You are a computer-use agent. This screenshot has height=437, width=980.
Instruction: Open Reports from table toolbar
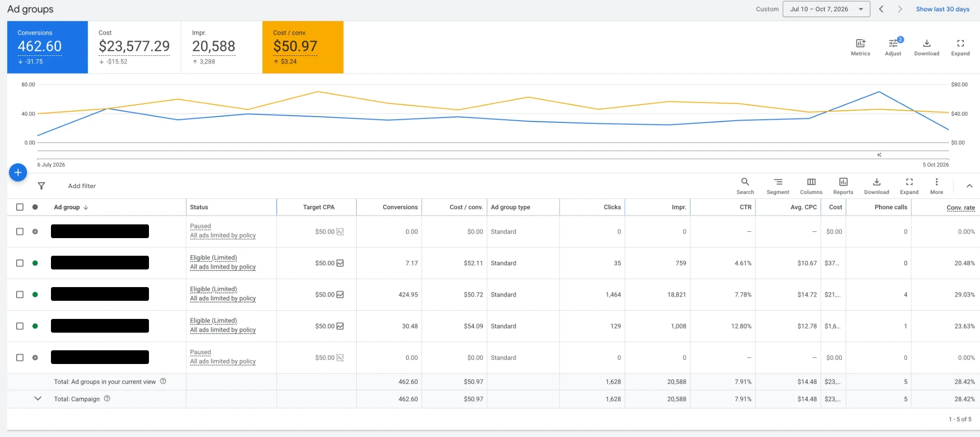click(x=843, y=182)
